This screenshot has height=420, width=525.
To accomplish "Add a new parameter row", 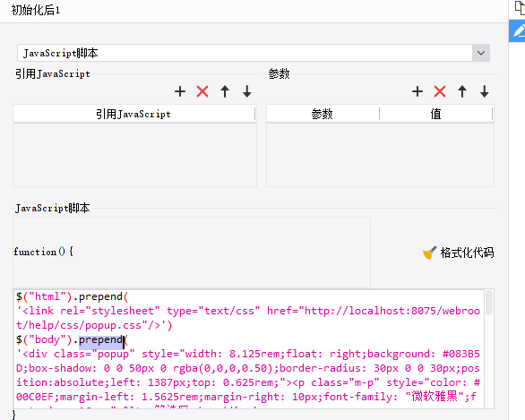I will point(417,91).
